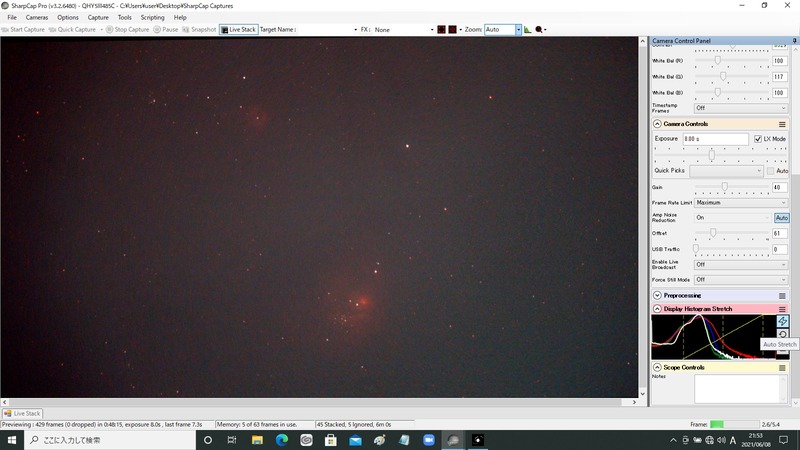Click the Snapshot toolbar item
This screenshot has width=800, height=450.
coord(199,30)
